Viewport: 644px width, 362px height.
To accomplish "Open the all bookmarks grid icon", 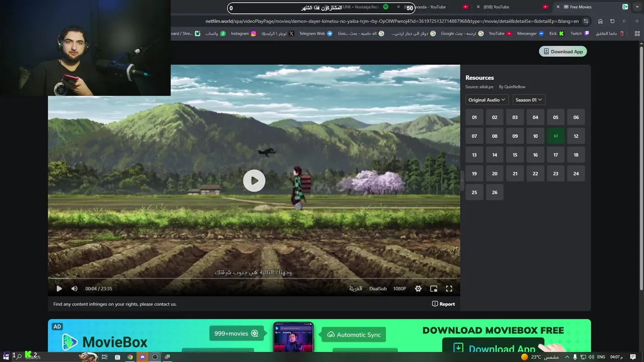I will click(637, 34).
